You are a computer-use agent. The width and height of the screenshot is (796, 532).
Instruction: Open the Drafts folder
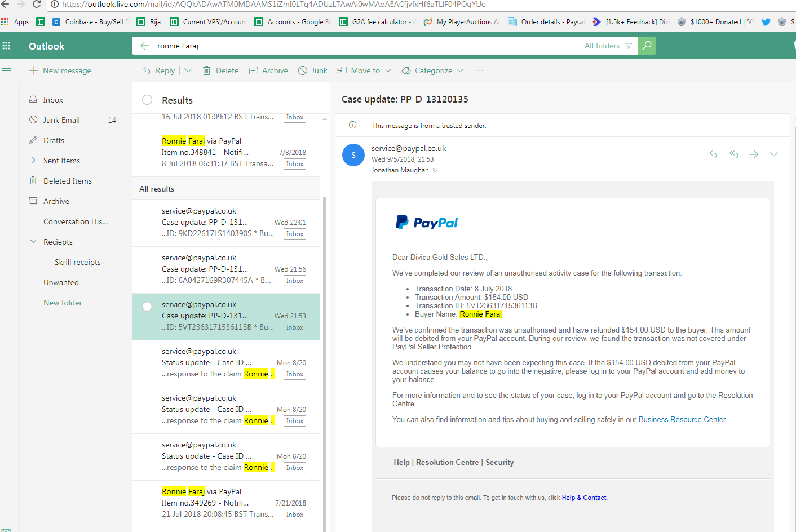click(54, 140)
